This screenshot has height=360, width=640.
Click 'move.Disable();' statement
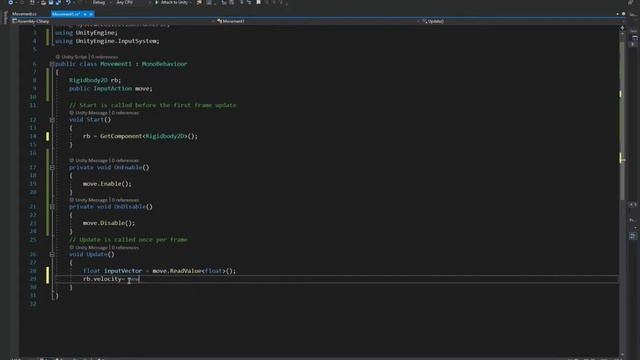pos(109,223)
